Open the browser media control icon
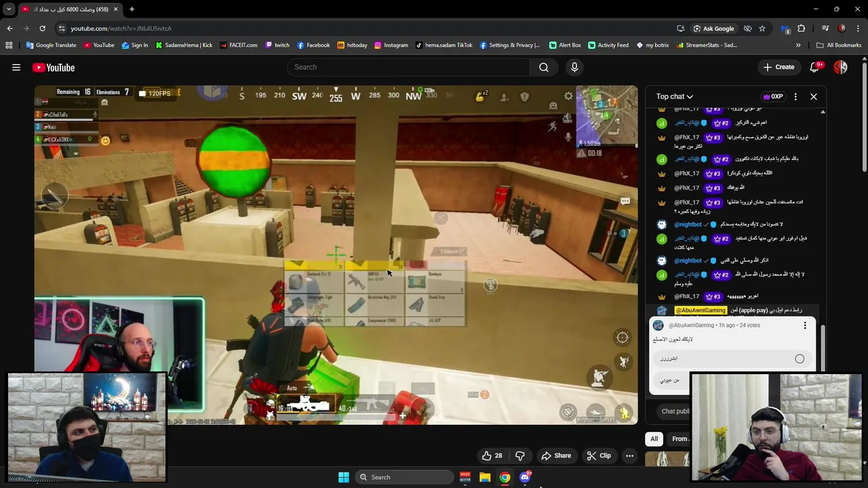This screenshot has width=868, height=488. pyautogui.click(x=825, y=28)
